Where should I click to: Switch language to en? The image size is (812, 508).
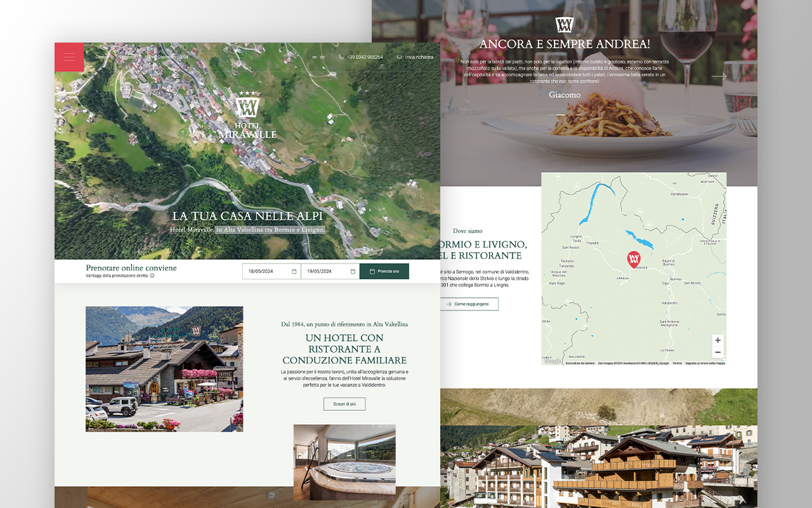pos(314,57)
